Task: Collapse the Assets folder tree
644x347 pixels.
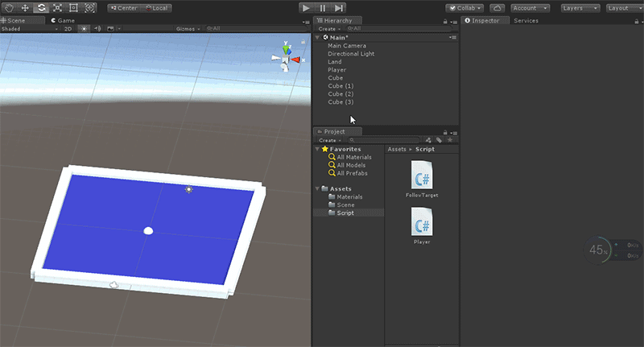Action: pos(317,188)
